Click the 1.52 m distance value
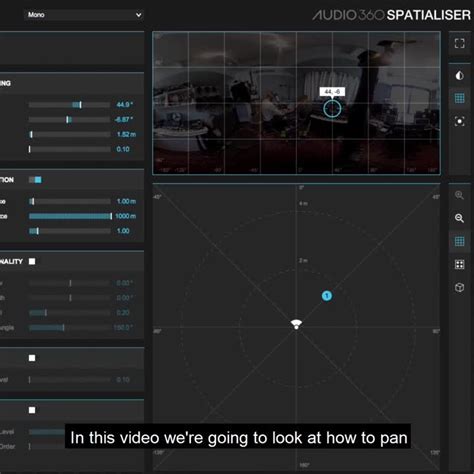The image size is (474, 474). pyautogui.click(x=126, y=134)
